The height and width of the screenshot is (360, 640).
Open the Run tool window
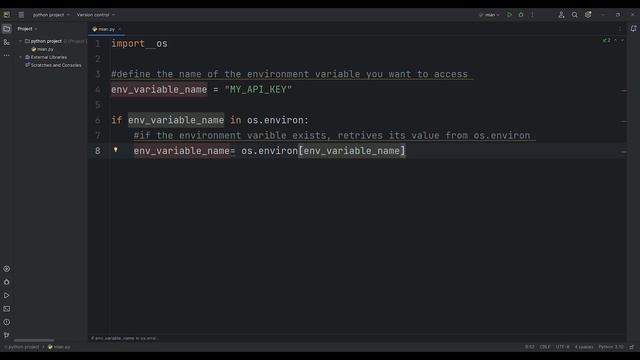click(7, 295)
